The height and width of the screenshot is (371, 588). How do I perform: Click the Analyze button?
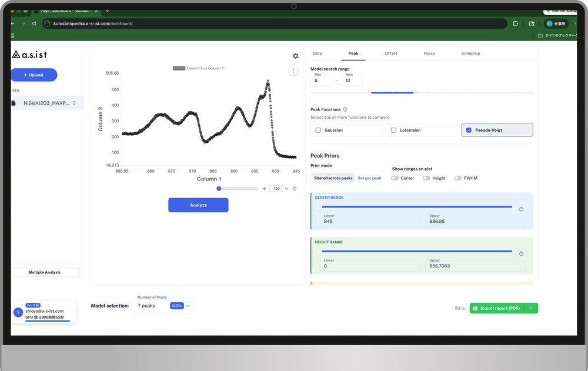tap(198, 205)
